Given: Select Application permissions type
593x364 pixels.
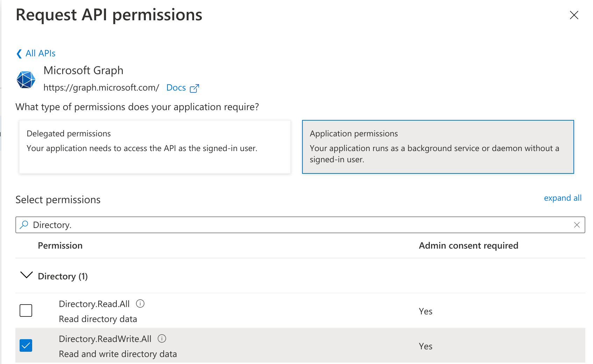Looking at the screenshot, I should pyautogui.click(x=438, y=147).
